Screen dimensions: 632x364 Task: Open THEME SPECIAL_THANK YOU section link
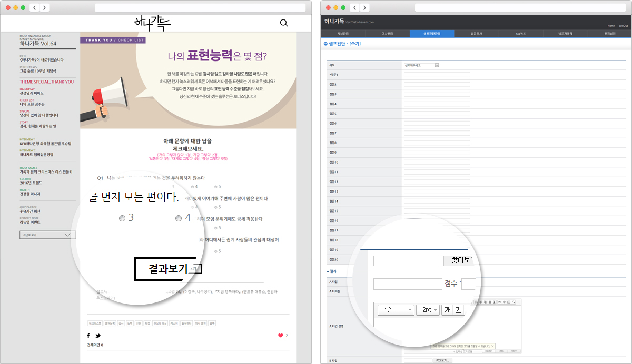coord(47,82)
